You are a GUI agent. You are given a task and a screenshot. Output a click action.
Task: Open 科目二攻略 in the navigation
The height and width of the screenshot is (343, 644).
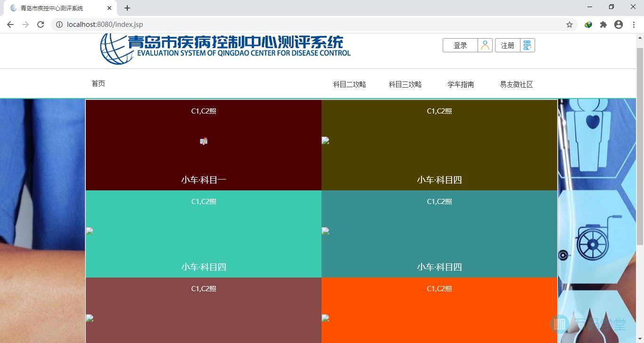349,84
